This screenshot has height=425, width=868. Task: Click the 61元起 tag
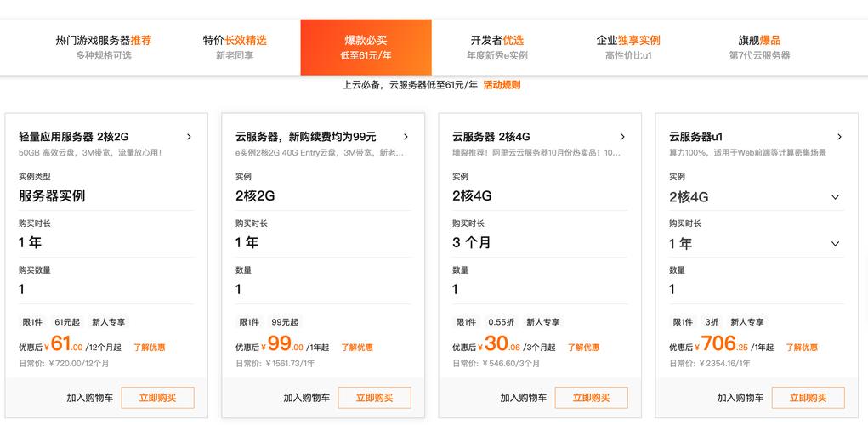click(67, 322)
